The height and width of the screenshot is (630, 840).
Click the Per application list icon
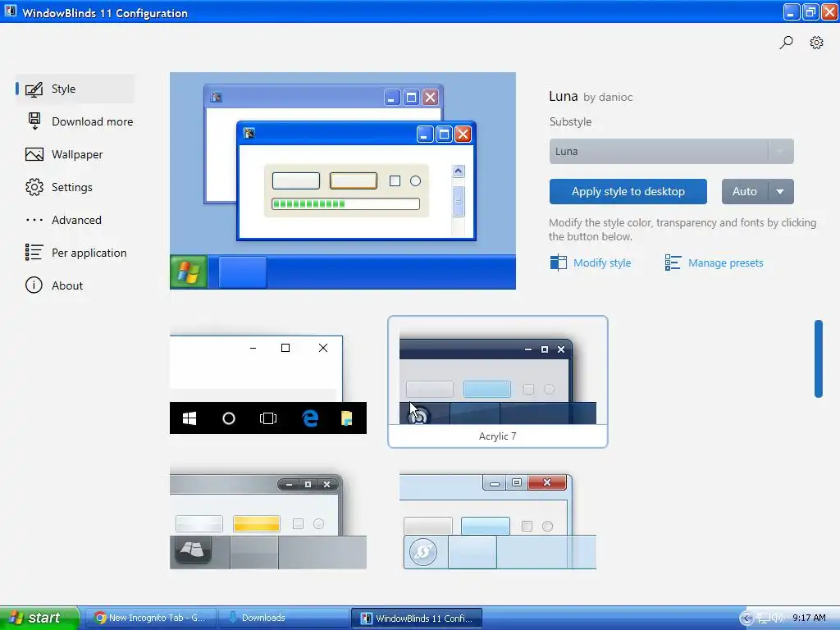coord(34,253)
